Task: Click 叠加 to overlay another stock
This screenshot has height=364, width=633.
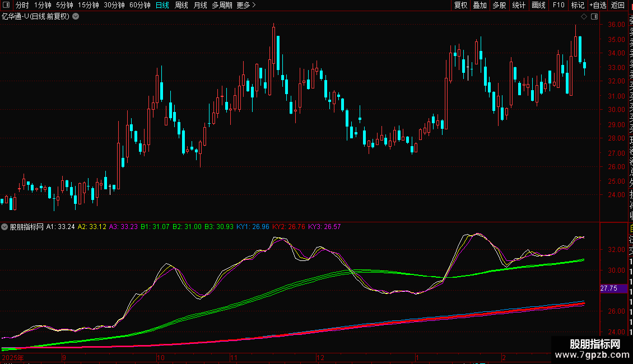Action: [x=480, y=5]
